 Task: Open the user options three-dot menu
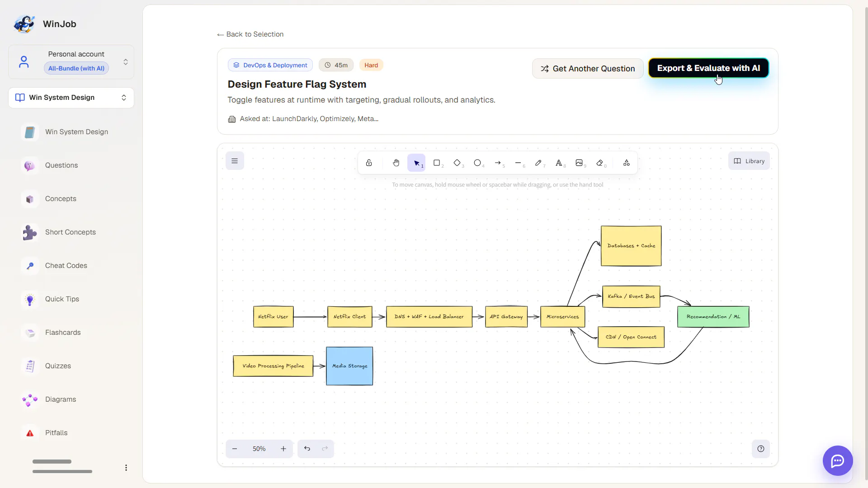[126, 468]
